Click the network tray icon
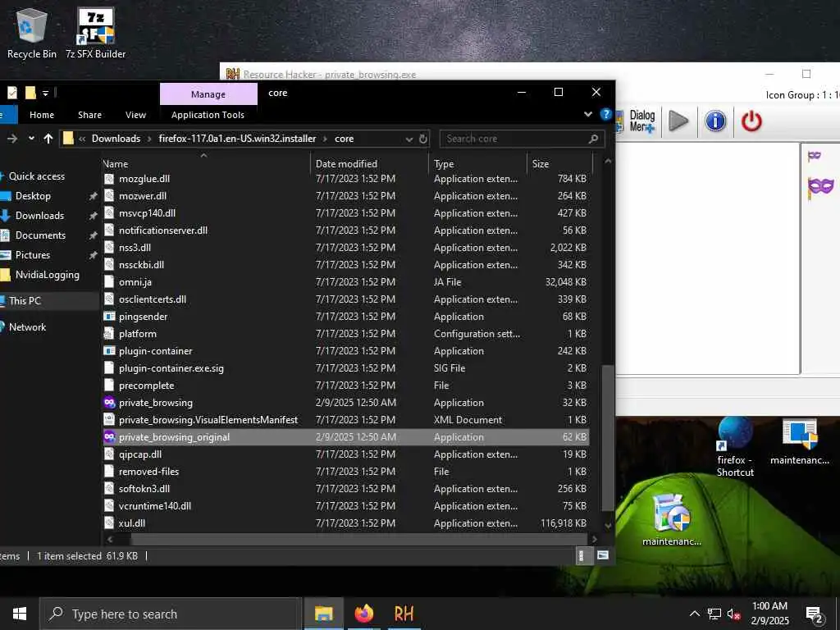Viewport: 840px width, 630px height. pos(714,614)
